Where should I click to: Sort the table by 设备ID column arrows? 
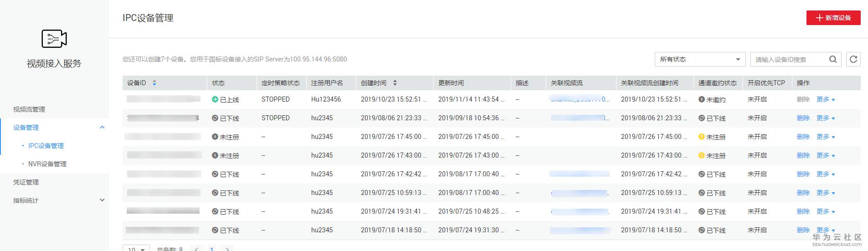tap(154, 83)
